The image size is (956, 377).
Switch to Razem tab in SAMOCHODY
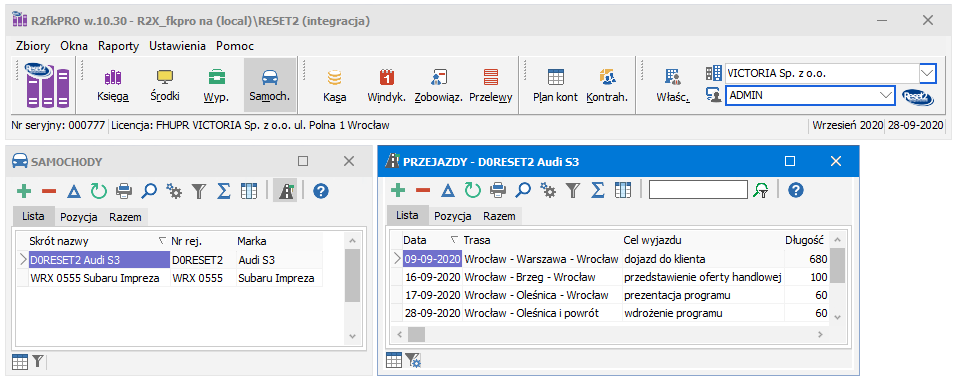coord(125,217)
